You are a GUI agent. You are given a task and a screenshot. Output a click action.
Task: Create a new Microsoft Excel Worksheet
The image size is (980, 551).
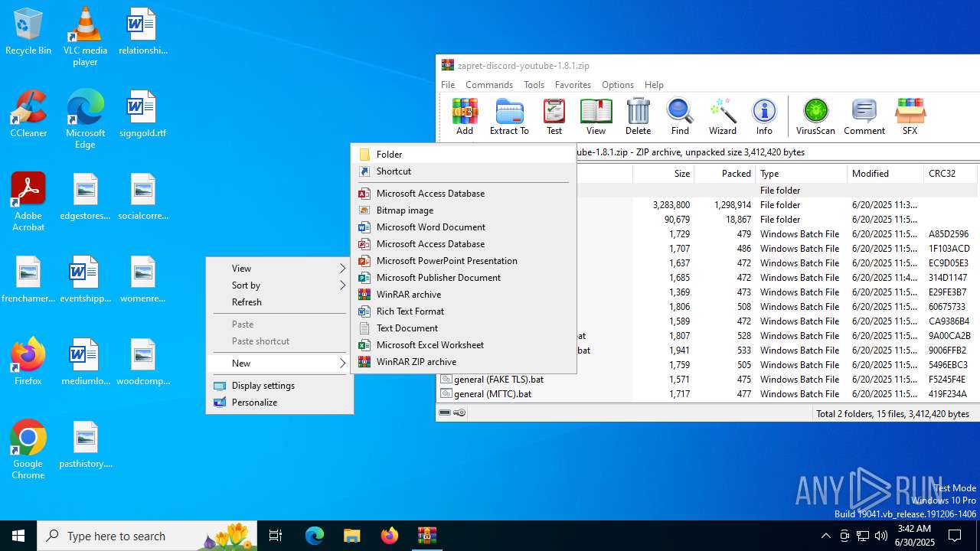point(463,344)
